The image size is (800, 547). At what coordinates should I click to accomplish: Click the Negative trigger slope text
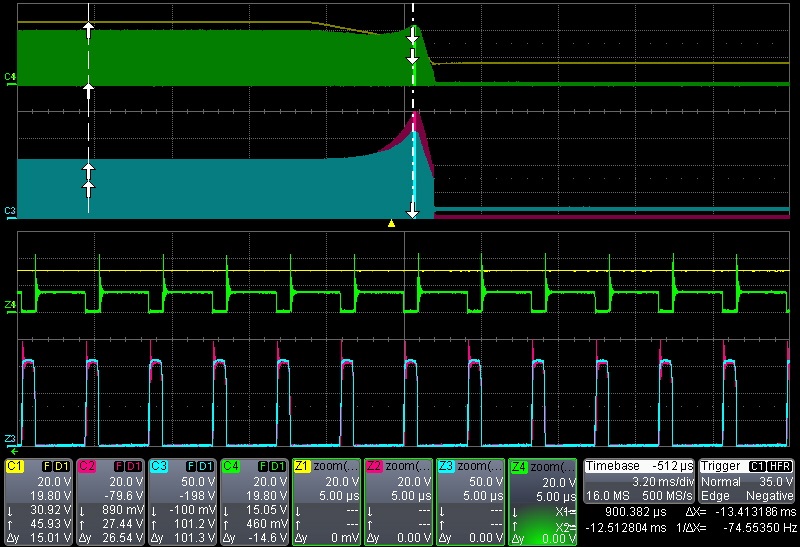pos(769,495)
